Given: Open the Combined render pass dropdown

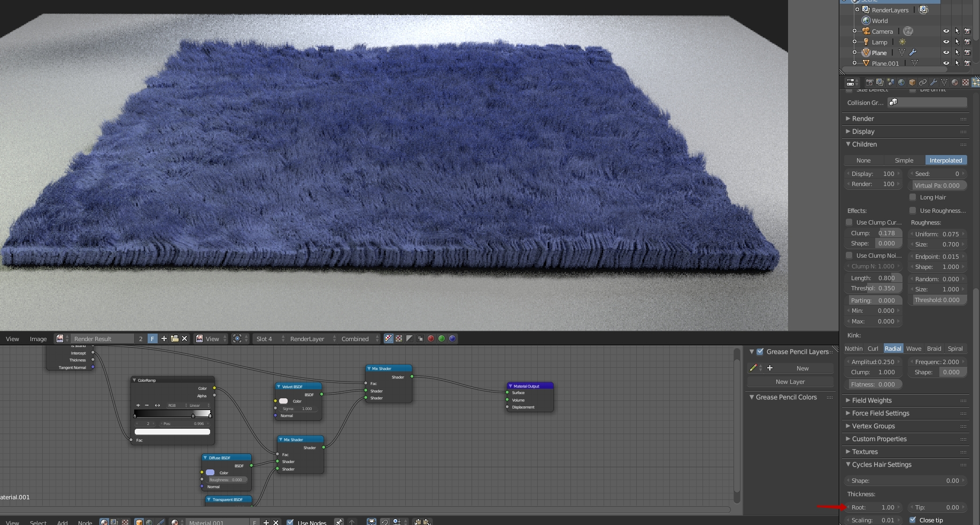Looking at the screenshot, I should 358,338.
